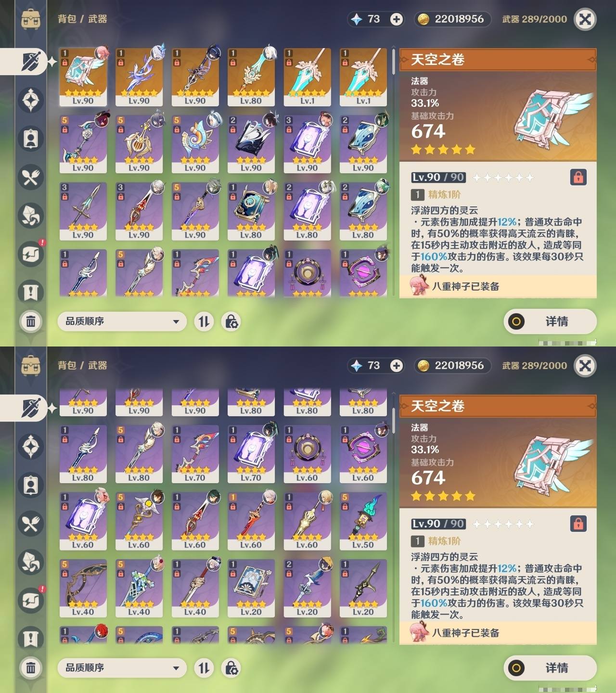Click the trash delete icon in top panel
Viewport: 616px width, 693px height.
coord(31,321)
